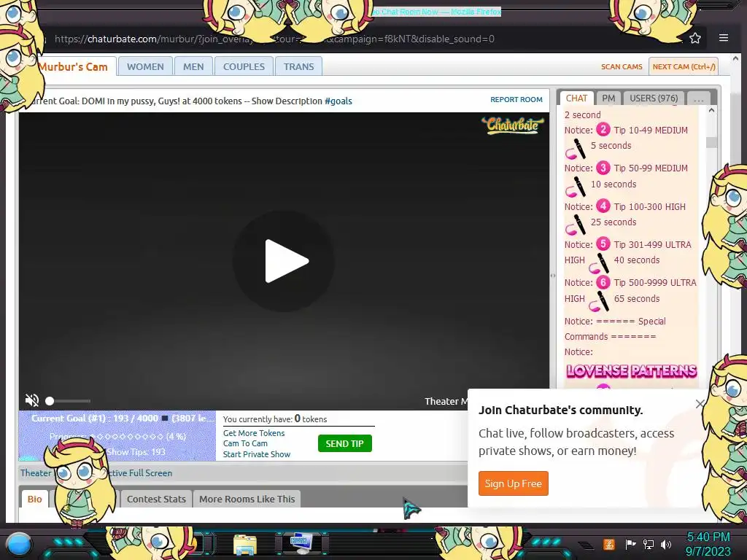Play the video with the center play button
747x560 pixels.
[284, 261]
